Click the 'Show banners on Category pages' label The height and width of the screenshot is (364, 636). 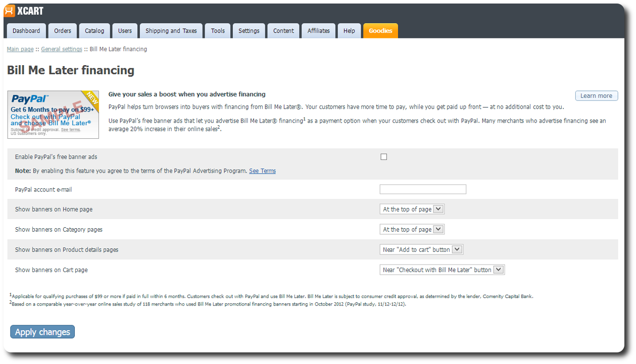point(59,229)
